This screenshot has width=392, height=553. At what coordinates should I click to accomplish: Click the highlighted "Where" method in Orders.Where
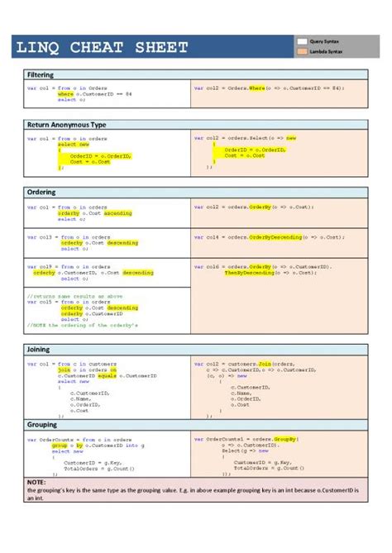tap(257, 88)
